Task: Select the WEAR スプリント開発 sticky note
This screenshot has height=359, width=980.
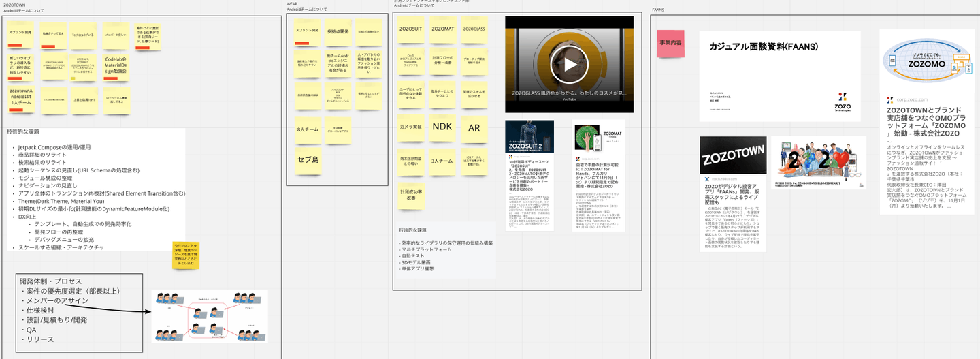Action: (x=307, y=32)
